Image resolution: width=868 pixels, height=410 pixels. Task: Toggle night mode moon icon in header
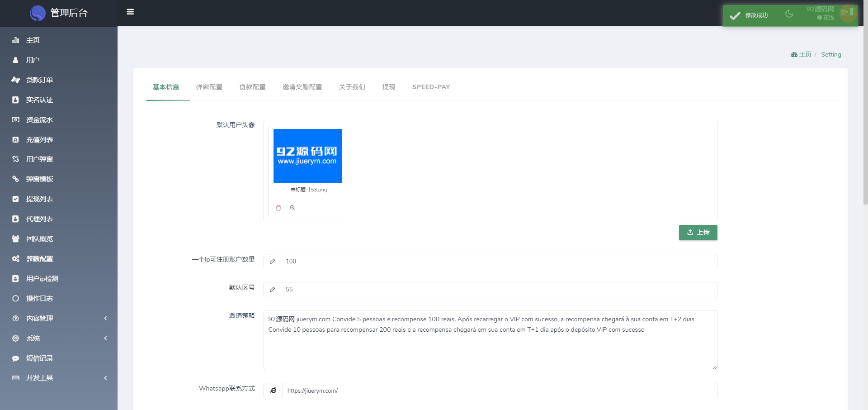coord(789,14)
